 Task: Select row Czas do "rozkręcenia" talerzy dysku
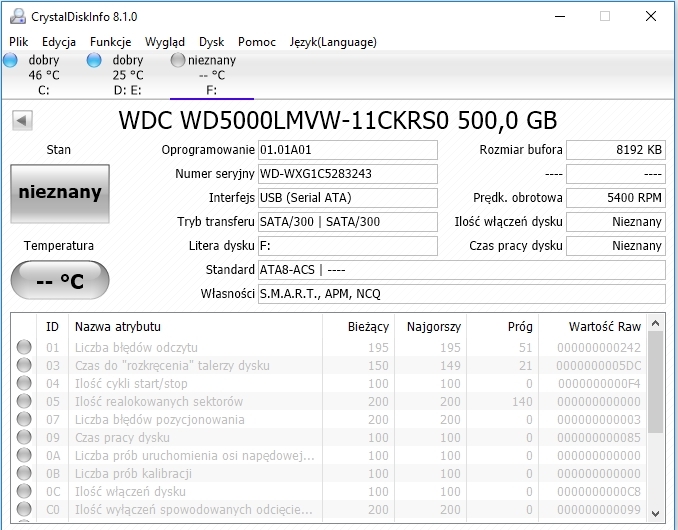329,365
